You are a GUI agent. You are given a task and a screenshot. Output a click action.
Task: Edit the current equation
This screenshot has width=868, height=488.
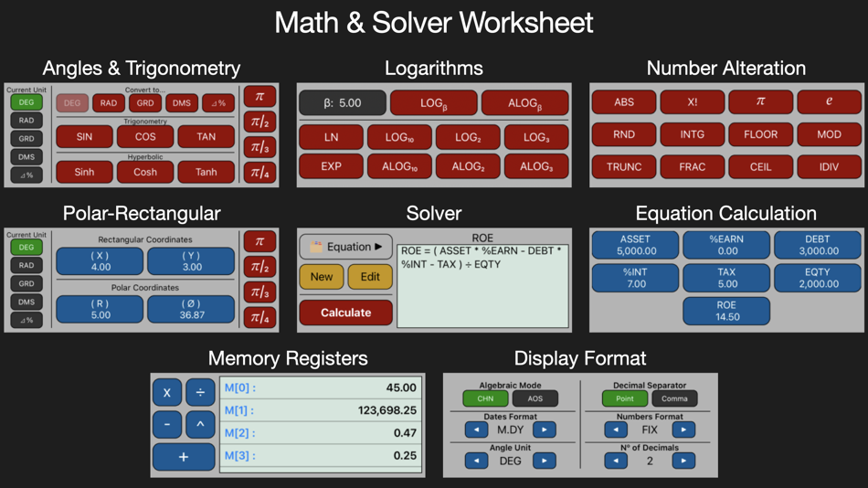click(x=370, y=277)
